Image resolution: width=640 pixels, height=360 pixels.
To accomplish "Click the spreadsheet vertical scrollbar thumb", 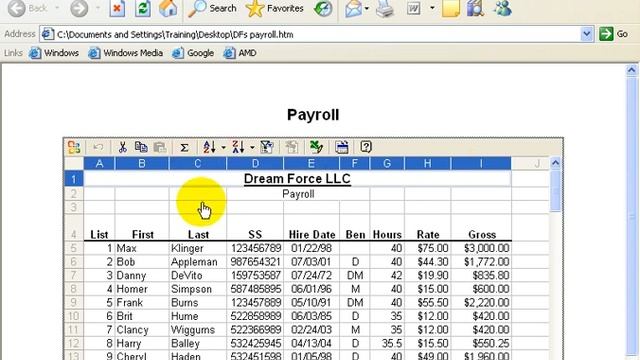I will [556, 191].
